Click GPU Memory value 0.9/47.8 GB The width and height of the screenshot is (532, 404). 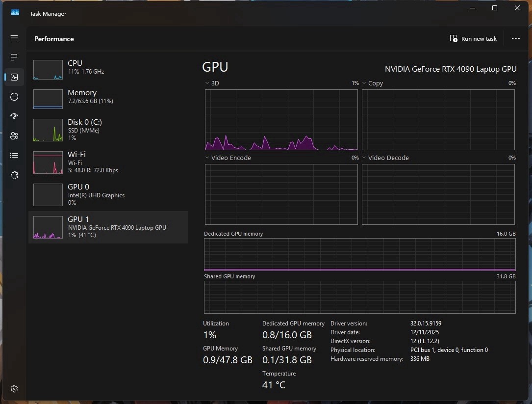click(228, 360)
